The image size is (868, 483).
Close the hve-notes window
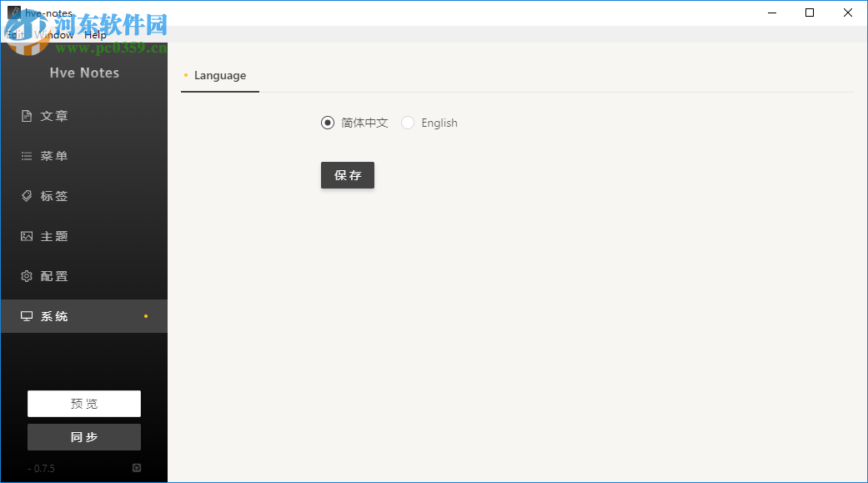[847, 13]
